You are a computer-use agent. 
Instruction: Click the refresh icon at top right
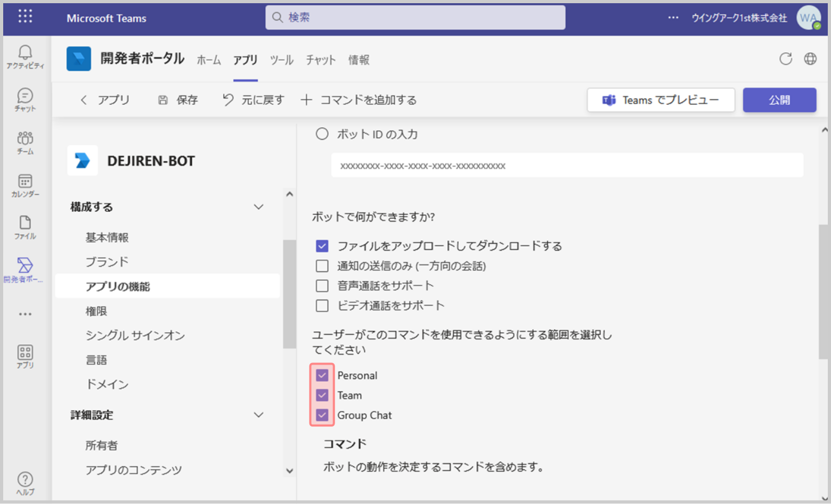785,59
